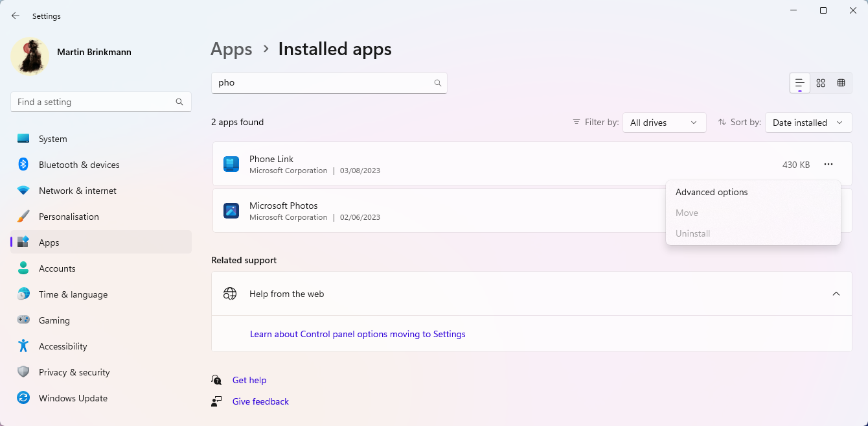868x426 pixels.
Task: Click the '2 apps found' text
Action: [x=238, y=122]
